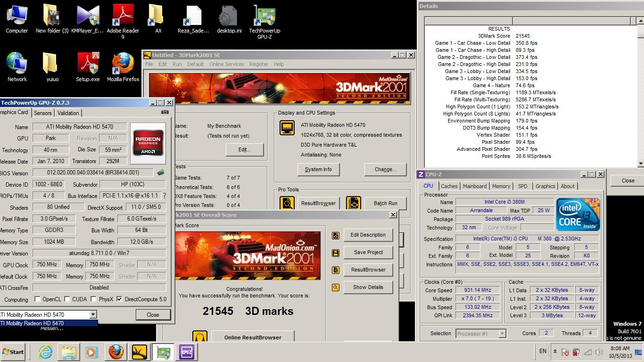Switch to the SPD tab in CPU-Z
Screen dimensions: 644x362
coord(522,186)
